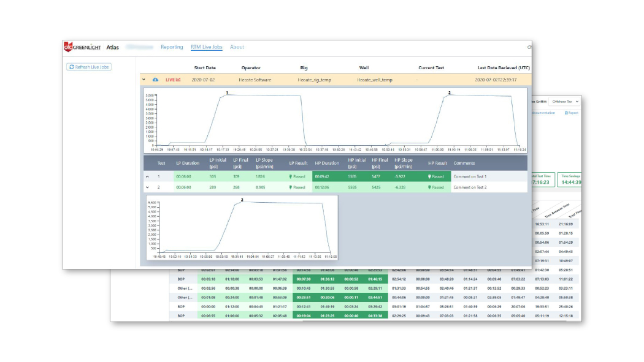Click test marker 2 on top pressure chart
Viewport: 644px width, 362px height.
[449, 93]
